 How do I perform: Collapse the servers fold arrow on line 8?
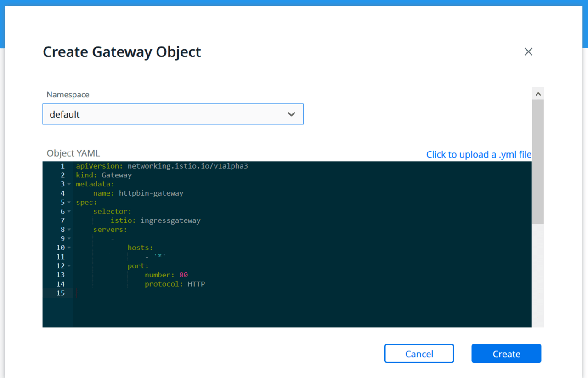pyautogui.click(x=69, y=230)
